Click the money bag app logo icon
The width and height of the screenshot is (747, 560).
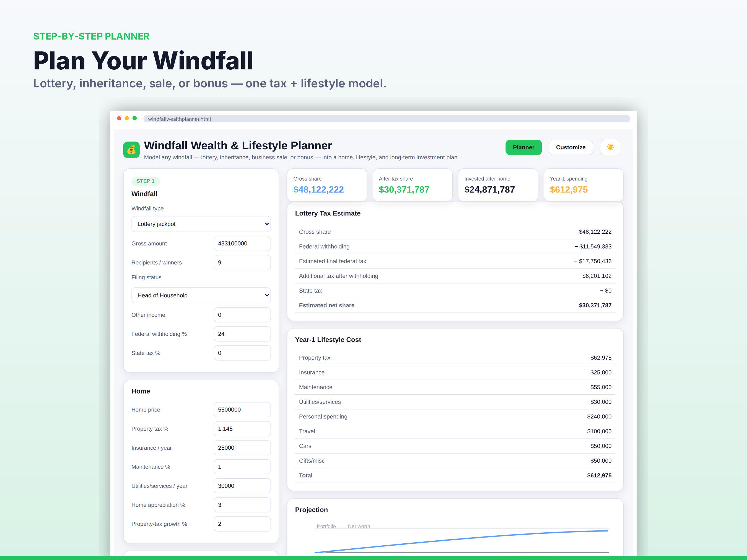tap(131, 150)
